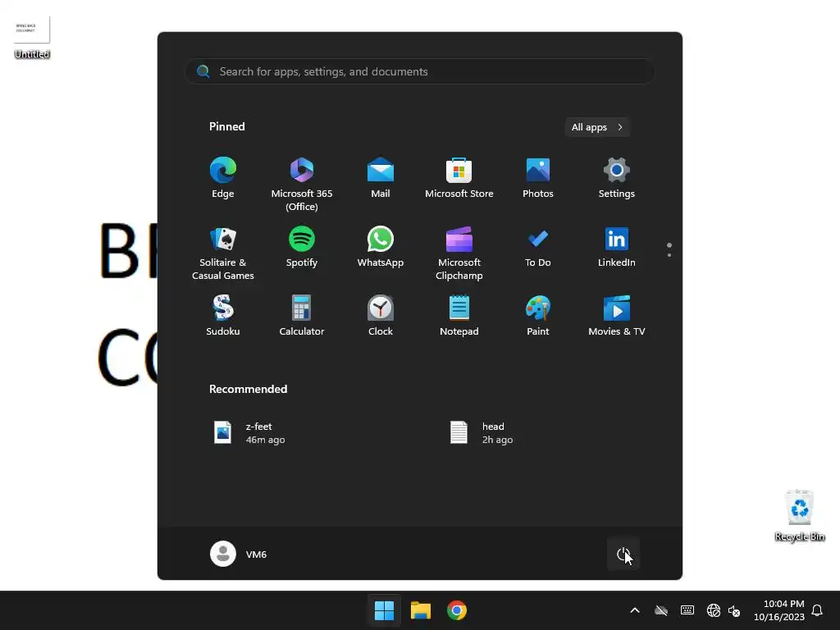Click the Start menu search box
The image size is (840, 630).
point(420,71)
